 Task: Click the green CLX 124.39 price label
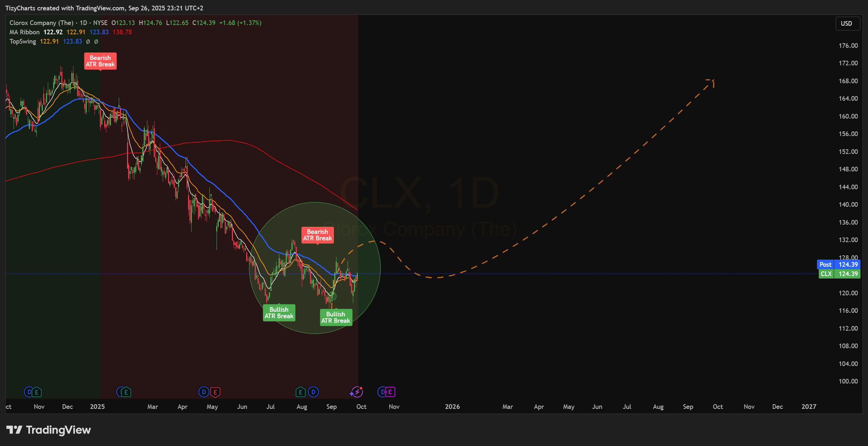point(839,274)
